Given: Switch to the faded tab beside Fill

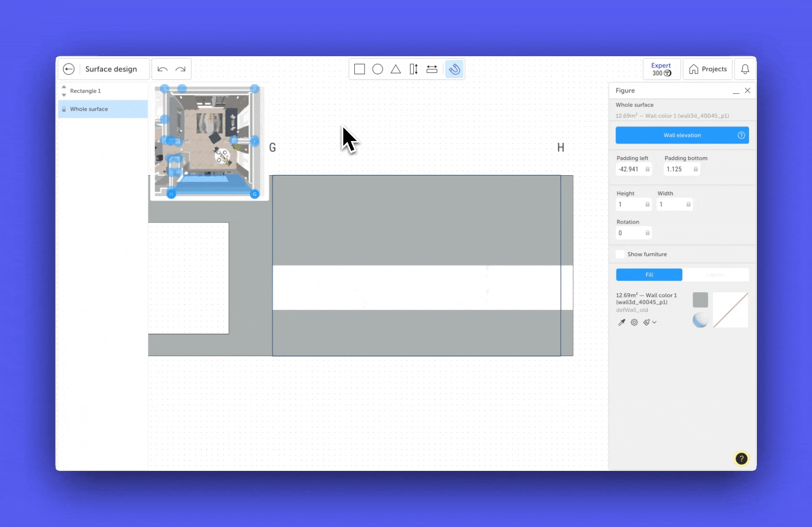Looking at the screenshot, I should coord(715,275).
